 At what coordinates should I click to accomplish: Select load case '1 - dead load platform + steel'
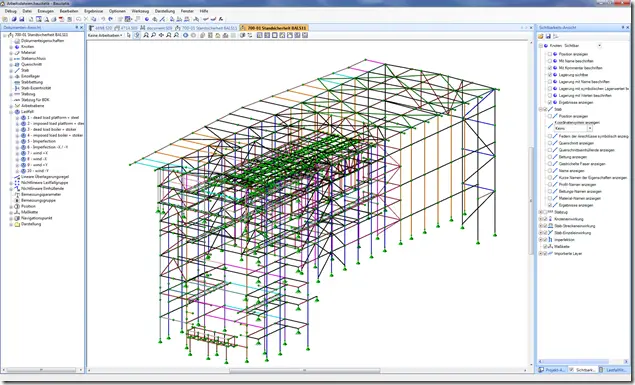(x=53, y=117)
